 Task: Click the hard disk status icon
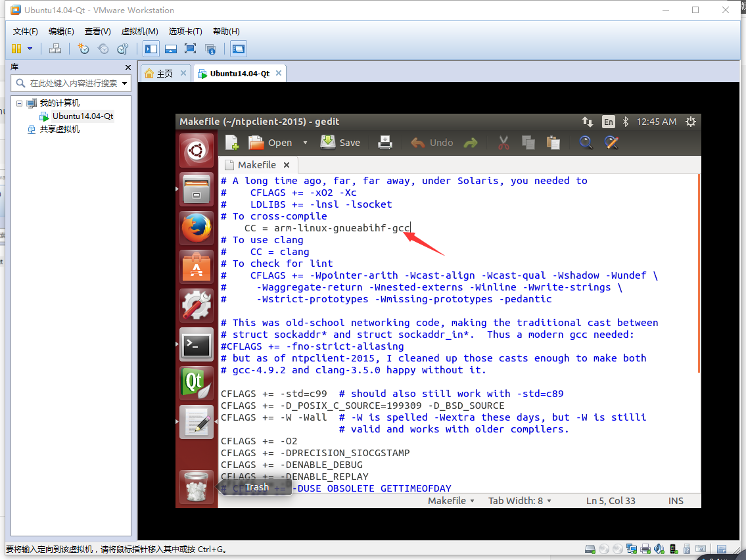[590, 549]
